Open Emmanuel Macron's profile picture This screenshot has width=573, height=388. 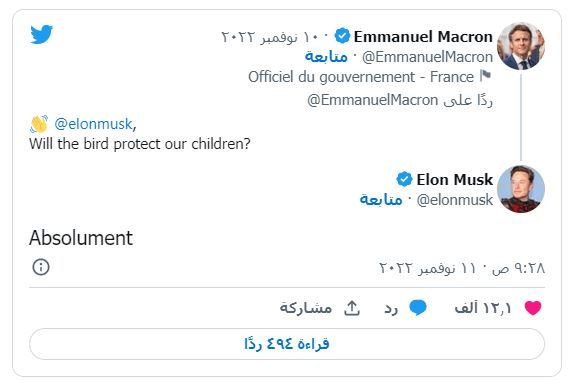coord(521,46)
